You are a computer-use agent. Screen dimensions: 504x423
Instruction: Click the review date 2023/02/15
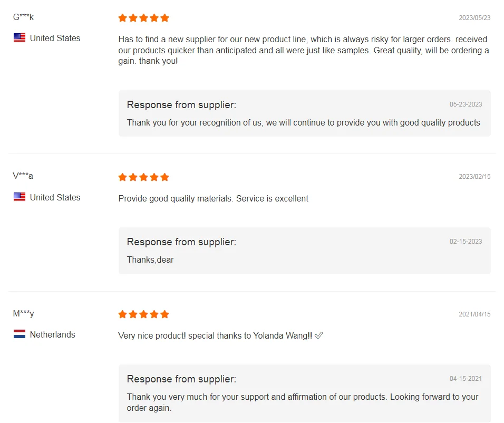(x=474, y=177)
